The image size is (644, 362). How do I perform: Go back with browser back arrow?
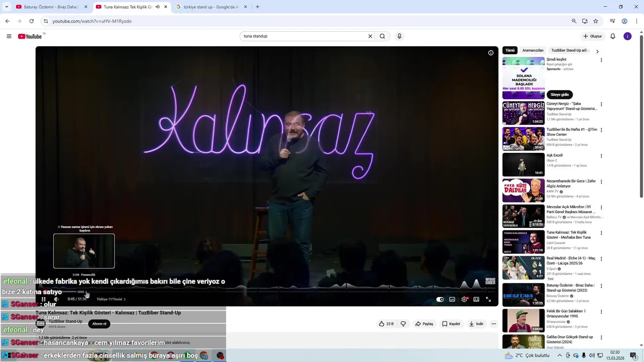(x=7, y=21)
